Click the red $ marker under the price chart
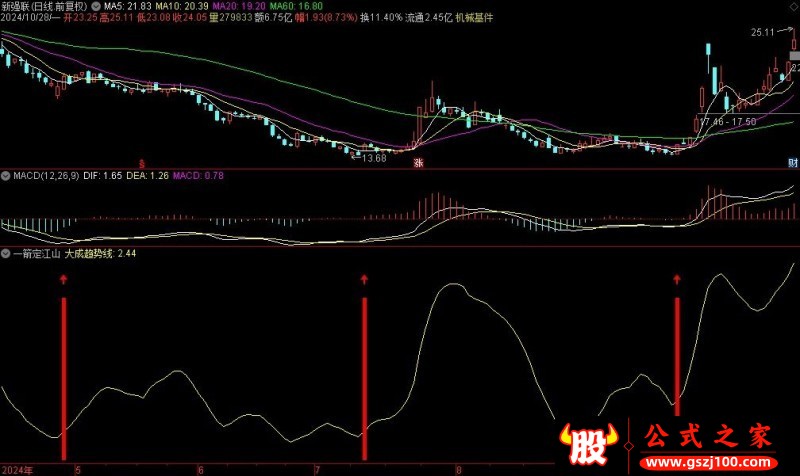 click(142, 164)
